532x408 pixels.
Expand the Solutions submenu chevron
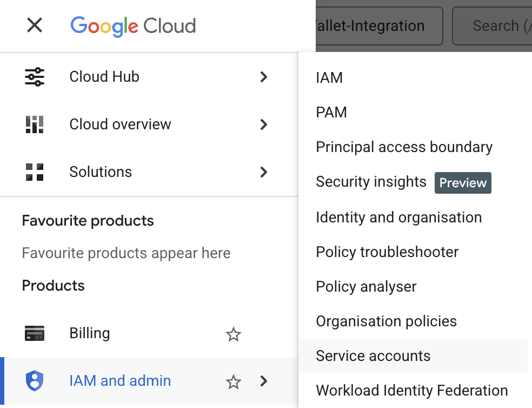click(x=264, y=172)
